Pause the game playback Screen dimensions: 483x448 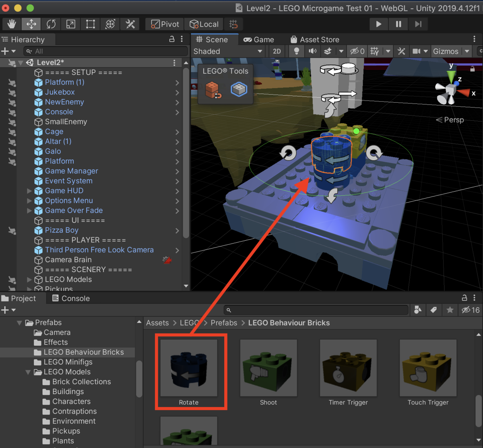coord(398,24)
